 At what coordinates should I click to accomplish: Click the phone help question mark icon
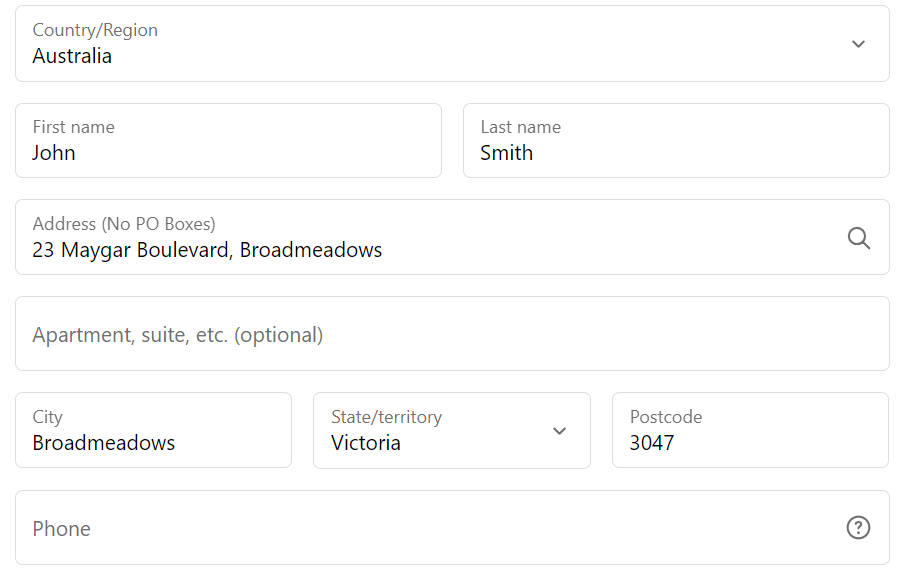click(x=858, y=527)
